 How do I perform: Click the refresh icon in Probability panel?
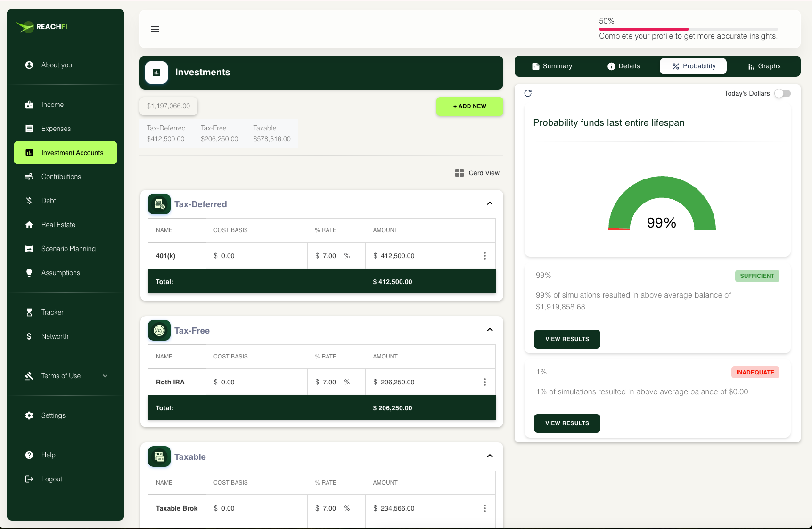528,93
